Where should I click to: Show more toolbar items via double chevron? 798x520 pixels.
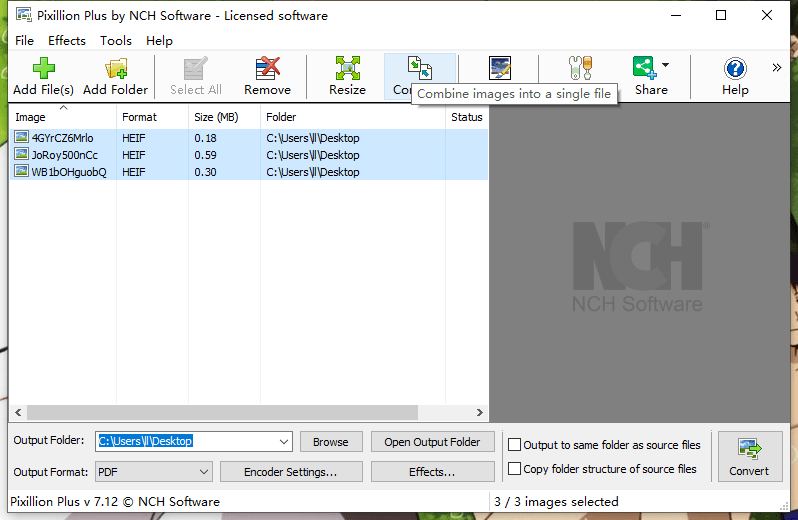pyautogui.click(x=777, y=67)
